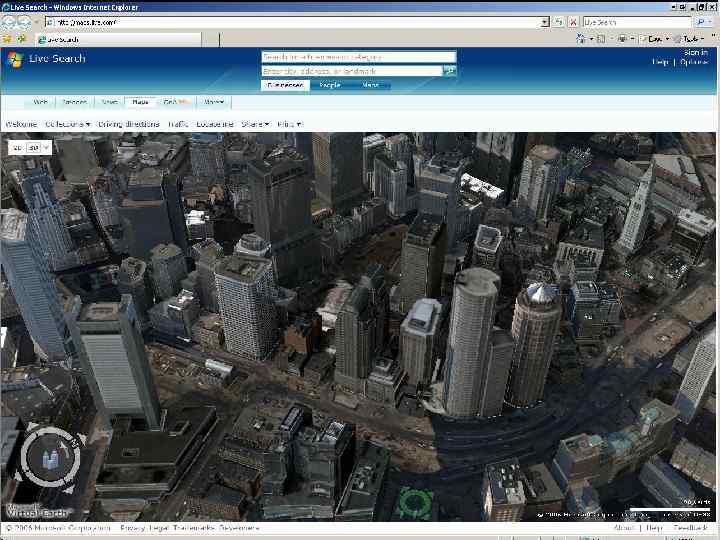Open the Tools menu in the command bar

[x=690, y=39]
